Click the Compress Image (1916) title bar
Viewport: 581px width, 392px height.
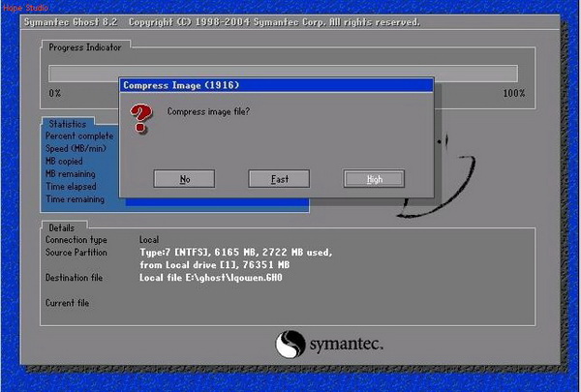276,85
